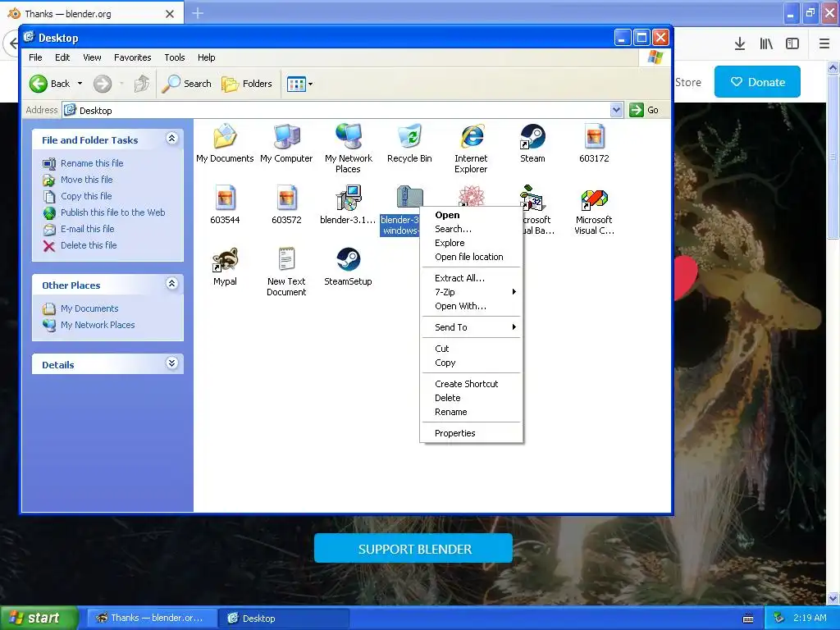Expand the Details panel
The height and width of the screenshot is (630, 840).
[172, 363]
